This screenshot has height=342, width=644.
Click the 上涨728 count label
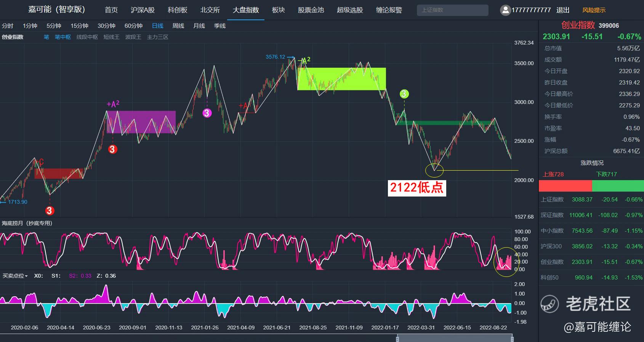[x=553, y=174]
